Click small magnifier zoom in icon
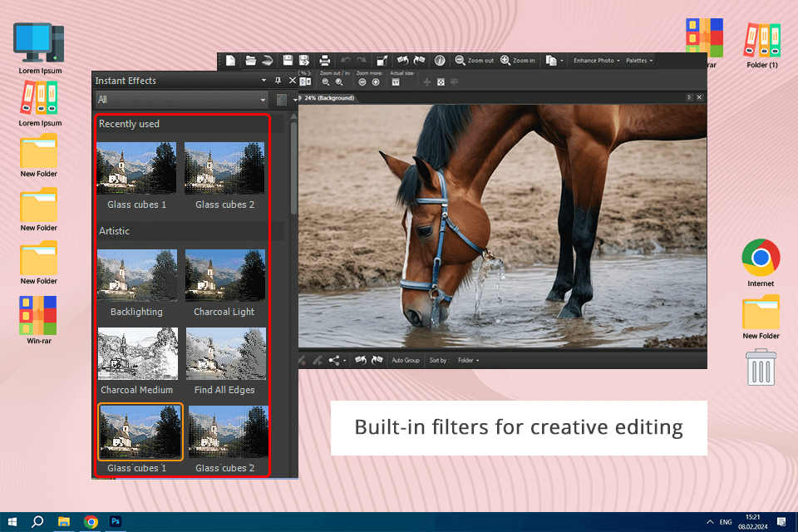 click(339, 82)
